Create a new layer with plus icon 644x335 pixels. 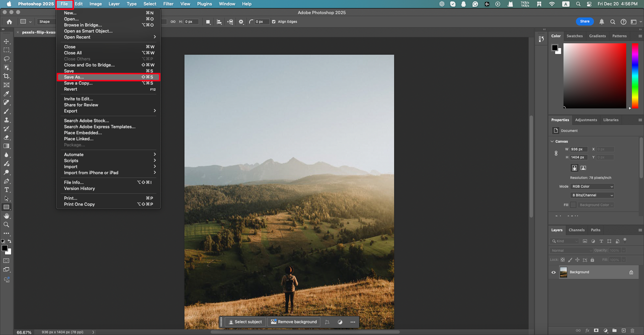pos(624,331)
